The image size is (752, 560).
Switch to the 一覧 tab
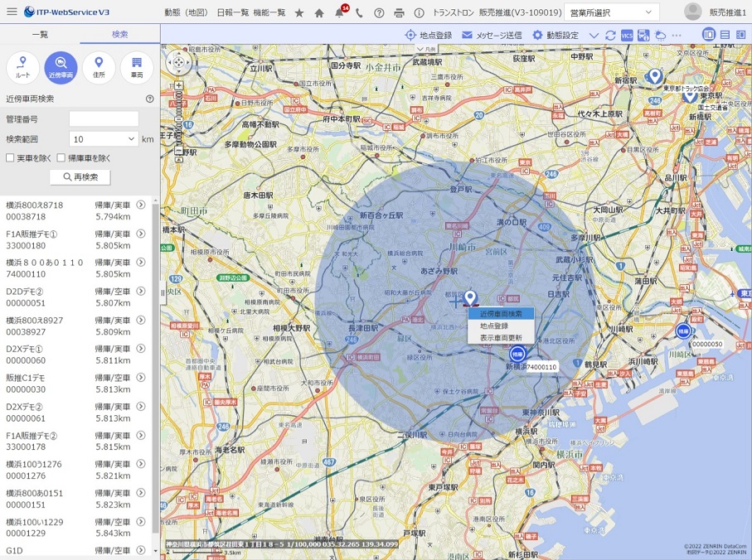tap(41, 35)
